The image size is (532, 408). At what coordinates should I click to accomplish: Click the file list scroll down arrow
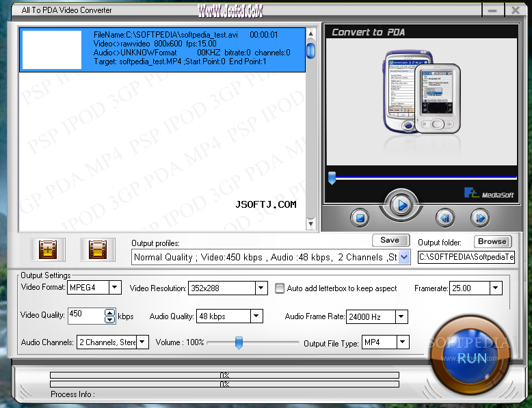pos(310,223)
